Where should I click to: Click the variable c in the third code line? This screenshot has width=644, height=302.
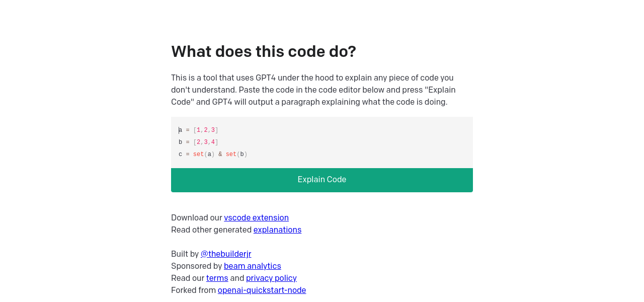coord(181,155)
